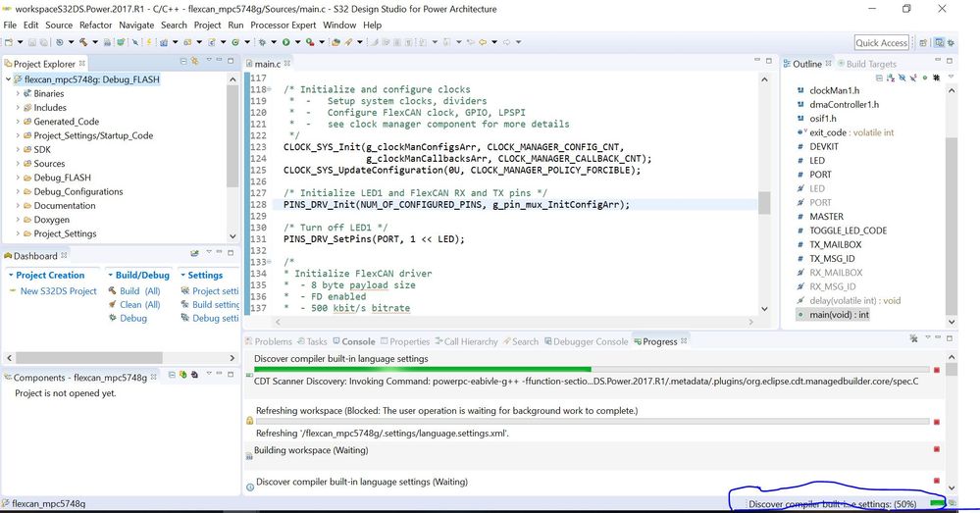980x513 pixels.
Task: Click the Debug link in Dashboard
Action: point(133,318)
